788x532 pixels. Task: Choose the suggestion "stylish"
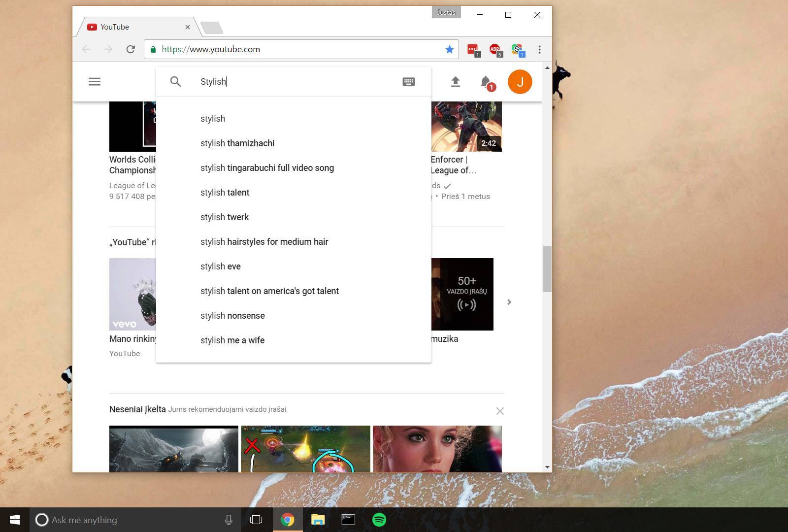(294, 119)
